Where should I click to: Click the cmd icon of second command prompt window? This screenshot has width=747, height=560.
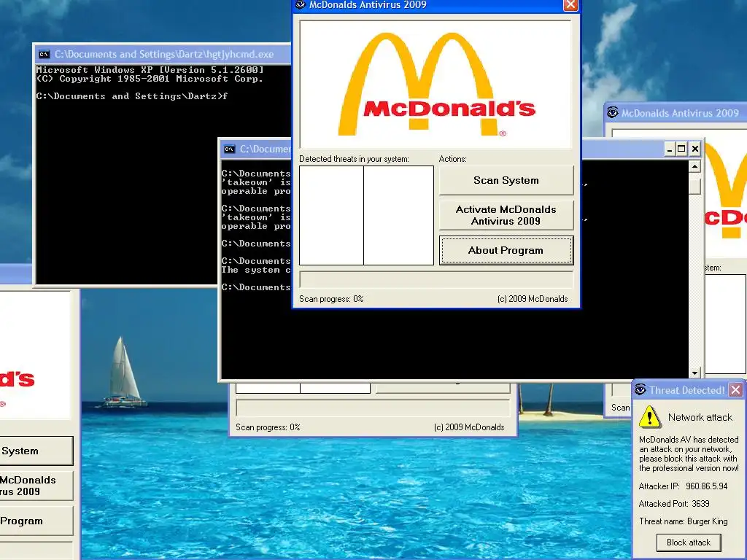click(229, 149)
